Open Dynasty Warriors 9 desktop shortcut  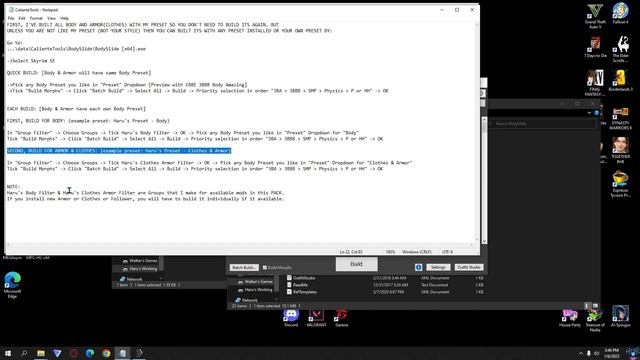620,119
